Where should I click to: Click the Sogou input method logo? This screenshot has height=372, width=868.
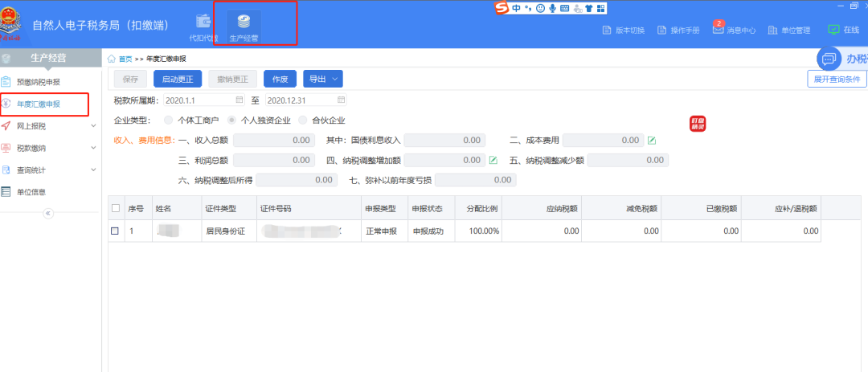(x=502, y=8)
